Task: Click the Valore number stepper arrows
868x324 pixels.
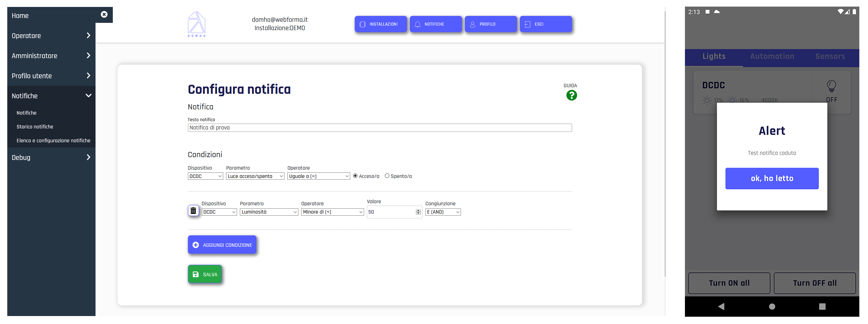Action: coord(418,212)
